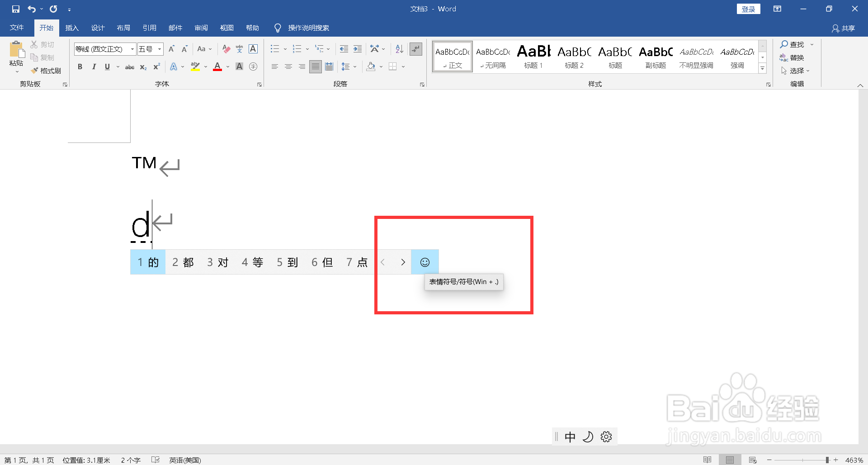Switch to web layout view in status bar
The width and height of the screenshot is (868, 465).
coord(753,460)
